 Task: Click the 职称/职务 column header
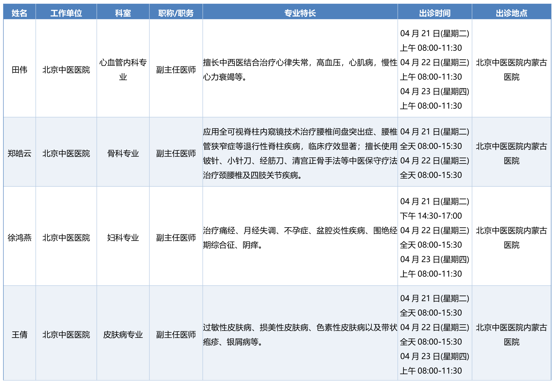click(176, 13)
